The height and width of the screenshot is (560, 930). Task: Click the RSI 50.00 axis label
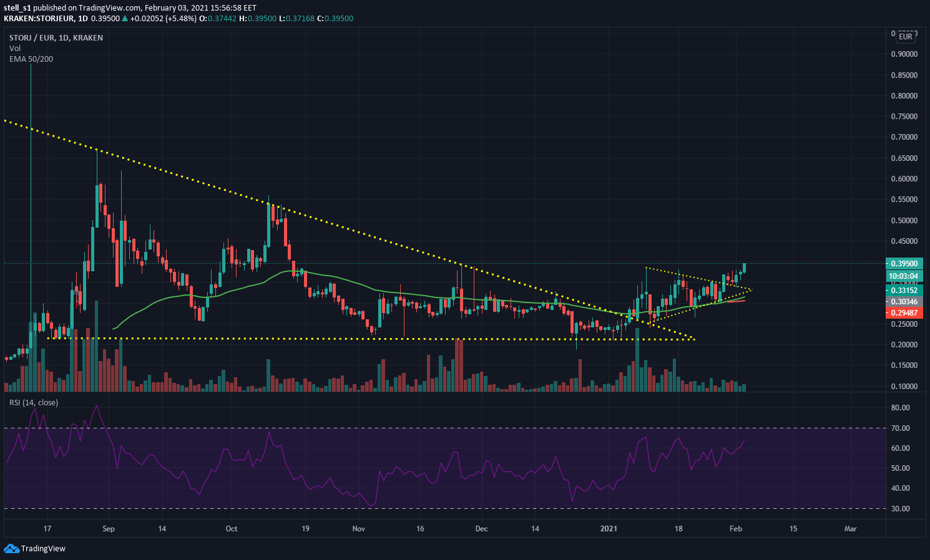click(900, 468)
